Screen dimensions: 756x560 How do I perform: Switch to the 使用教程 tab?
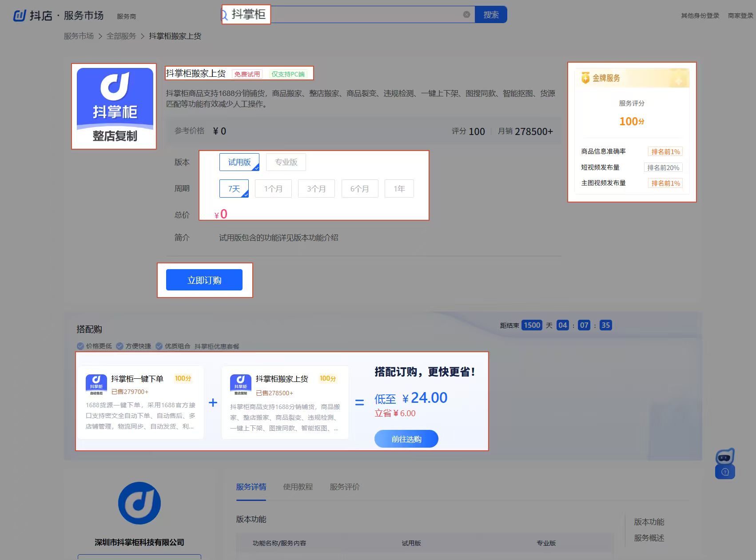(x=298, y=487)
